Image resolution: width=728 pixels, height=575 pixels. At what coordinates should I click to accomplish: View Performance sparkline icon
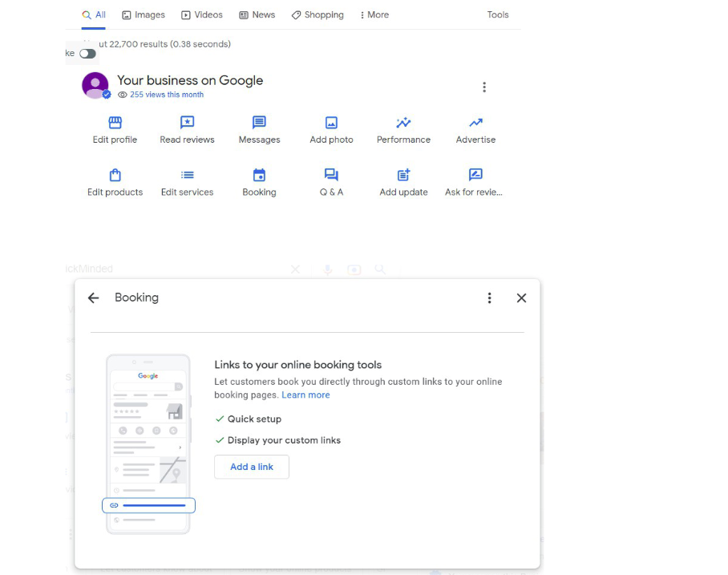point(403,123)
